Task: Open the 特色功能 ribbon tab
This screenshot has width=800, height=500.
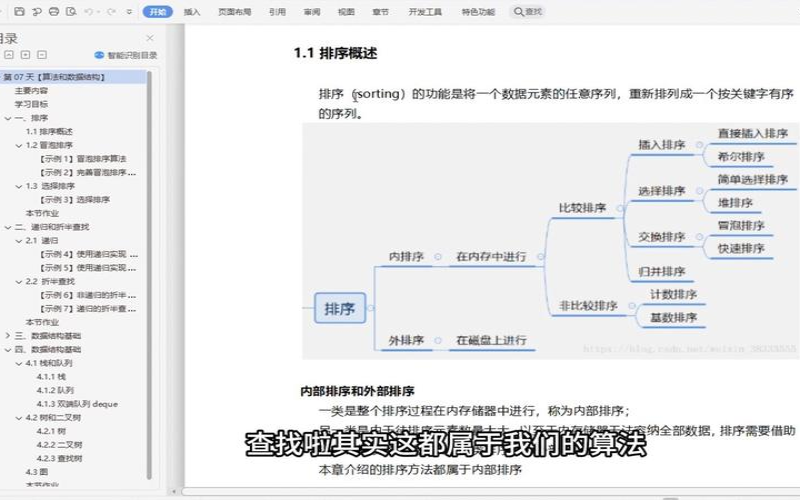Action: (x=478, y=12)
